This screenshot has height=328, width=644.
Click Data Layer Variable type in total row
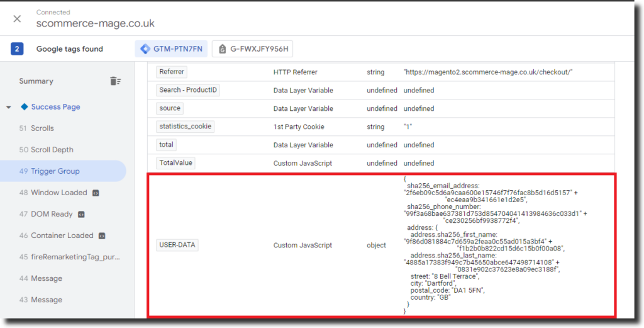(303, 145)
